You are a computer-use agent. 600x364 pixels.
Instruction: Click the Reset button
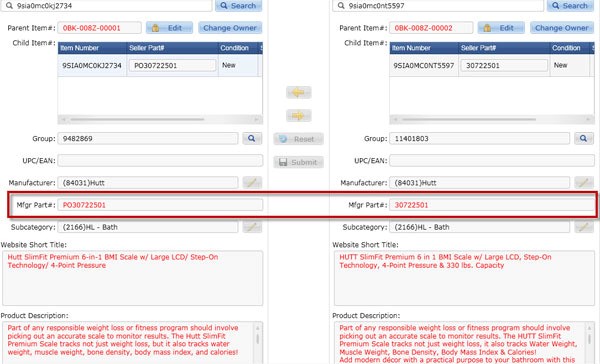298,139
